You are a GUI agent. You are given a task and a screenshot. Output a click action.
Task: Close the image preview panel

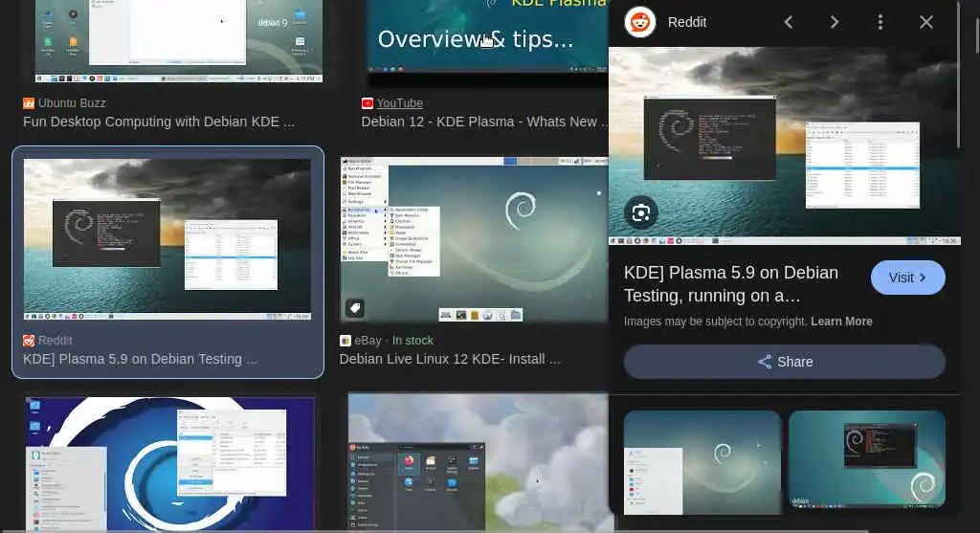pos(926,23)
